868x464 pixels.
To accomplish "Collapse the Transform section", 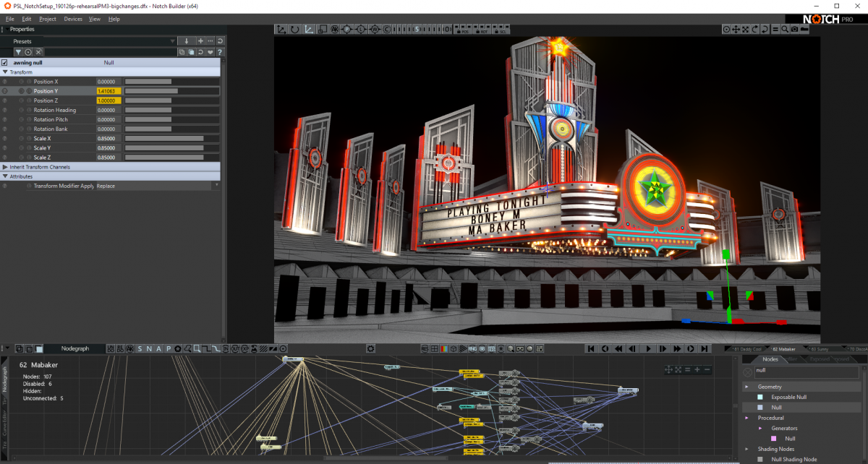I will [5, 72].
